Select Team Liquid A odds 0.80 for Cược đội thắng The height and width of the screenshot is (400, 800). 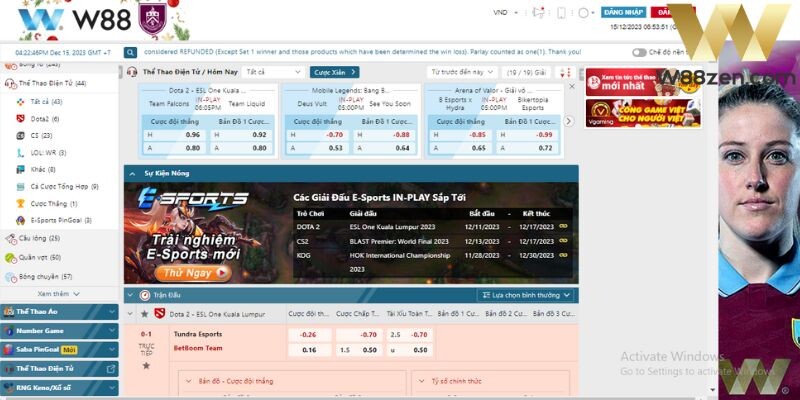(x=174, y=148)
